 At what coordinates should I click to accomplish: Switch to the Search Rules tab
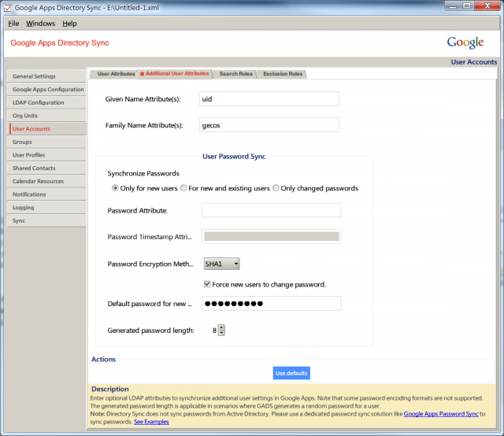[x=235, y=74]
